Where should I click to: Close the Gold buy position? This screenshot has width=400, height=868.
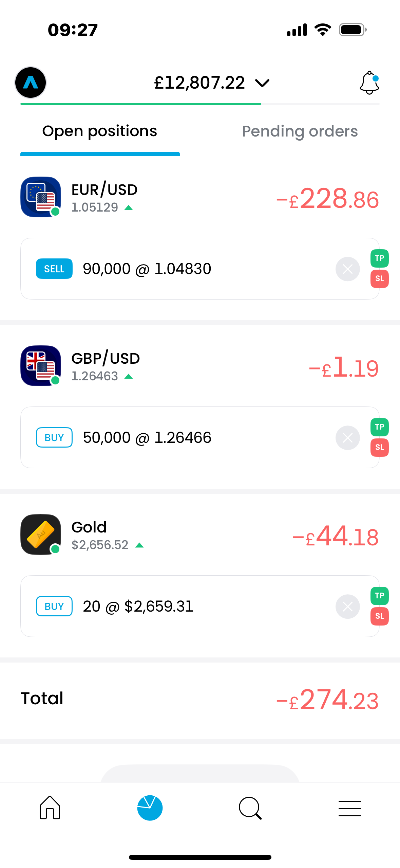(347, 607)
